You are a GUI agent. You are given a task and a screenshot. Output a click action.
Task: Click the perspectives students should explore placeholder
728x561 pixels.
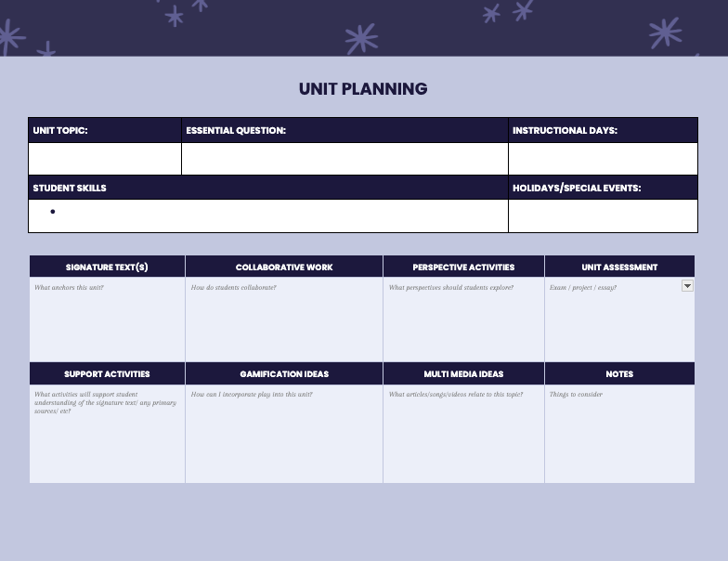click(x=451, y=288)
